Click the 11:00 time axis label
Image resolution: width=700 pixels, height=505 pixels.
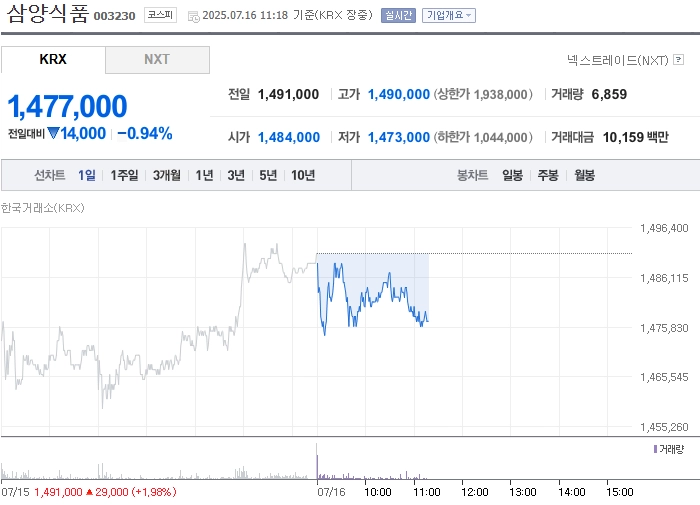[x=427, y=492]
